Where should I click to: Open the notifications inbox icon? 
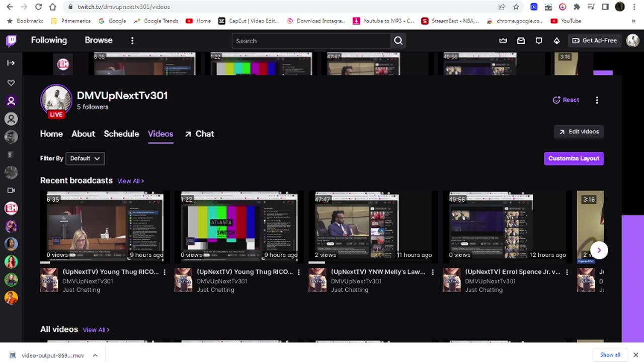[x=521, y=41]
